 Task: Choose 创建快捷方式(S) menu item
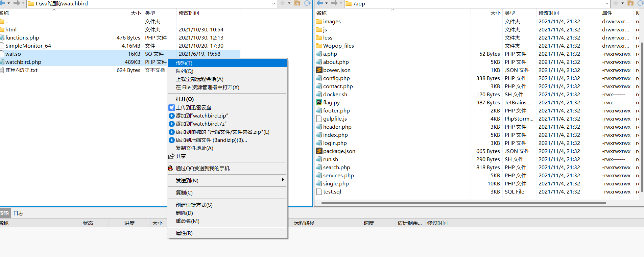coord(227,205)
